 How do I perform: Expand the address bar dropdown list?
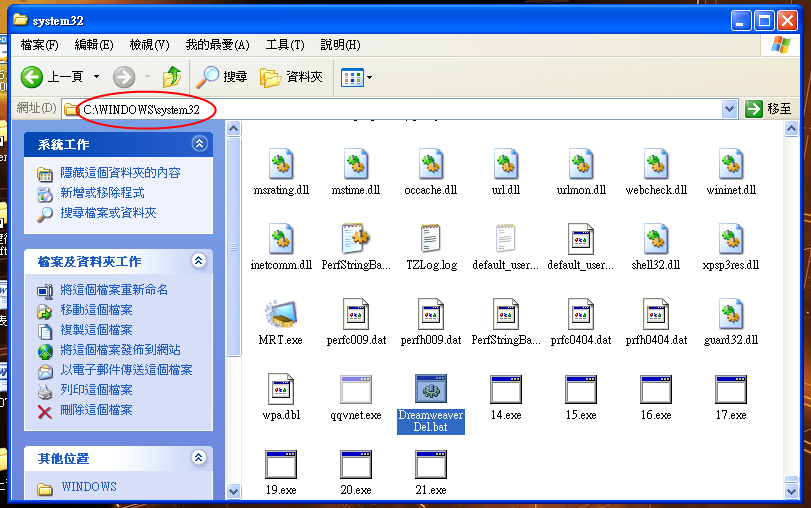click(x=729, y=109)
